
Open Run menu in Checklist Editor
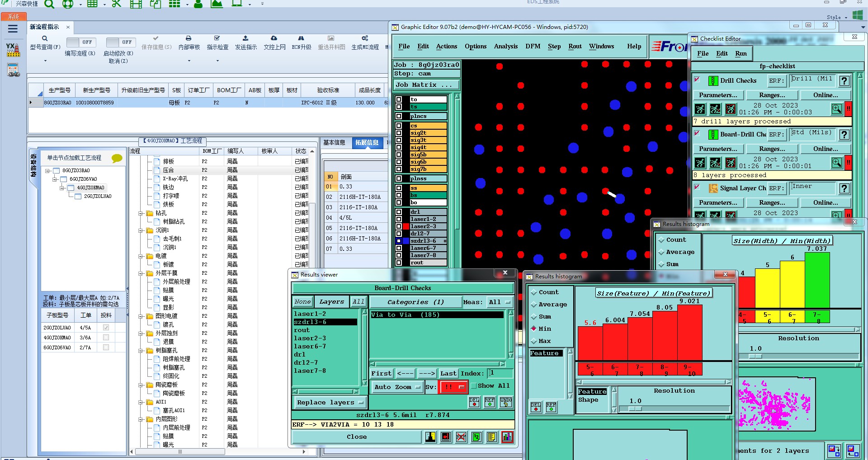(x=741, y=54)
